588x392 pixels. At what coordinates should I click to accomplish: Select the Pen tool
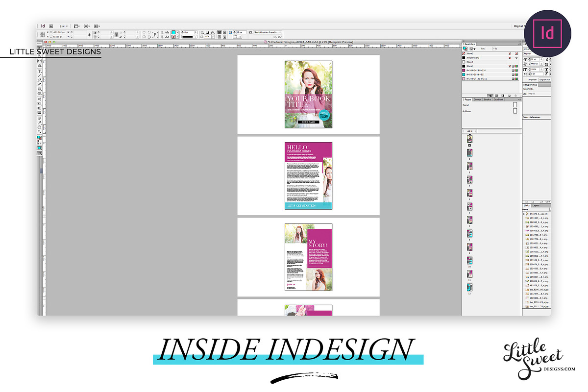tap(40, 80)
